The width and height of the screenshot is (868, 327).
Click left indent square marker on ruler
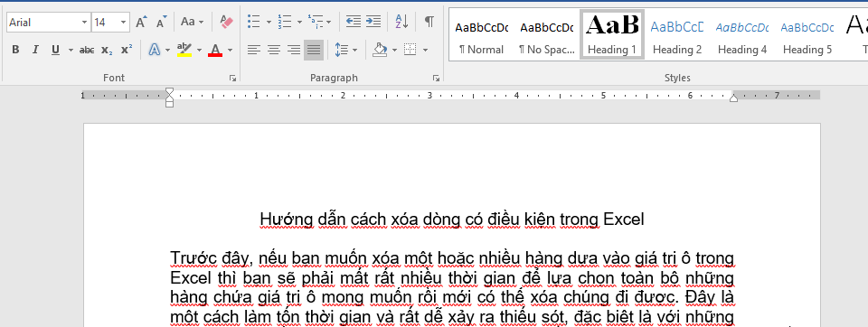coord(170,104)
